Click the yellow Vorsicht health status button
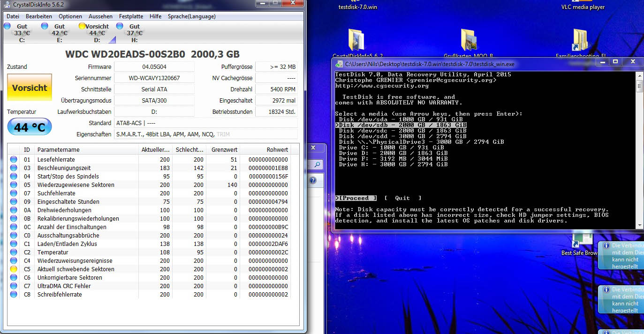Screen dimensions: 644x334 pyautogui.click(x=30, y=88)
